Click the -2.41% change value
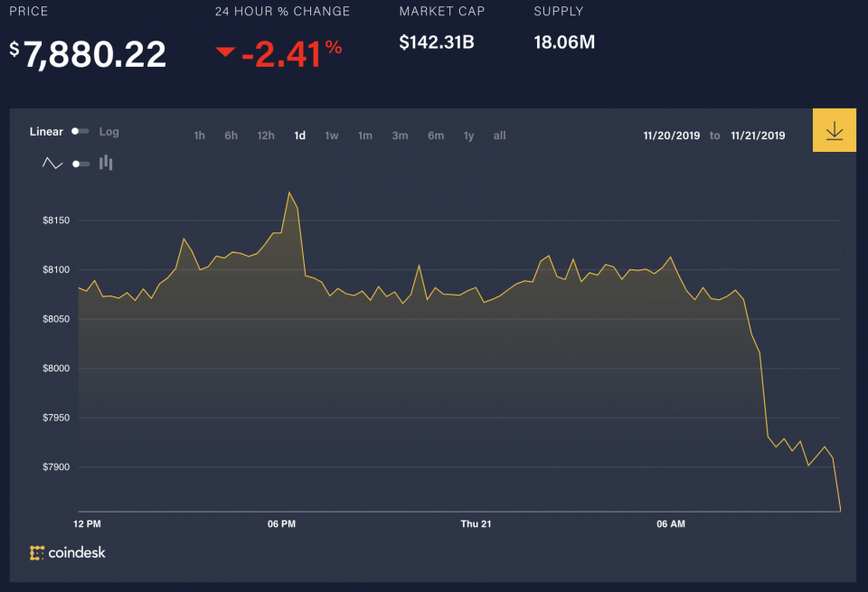 click(x=292, y=54)
